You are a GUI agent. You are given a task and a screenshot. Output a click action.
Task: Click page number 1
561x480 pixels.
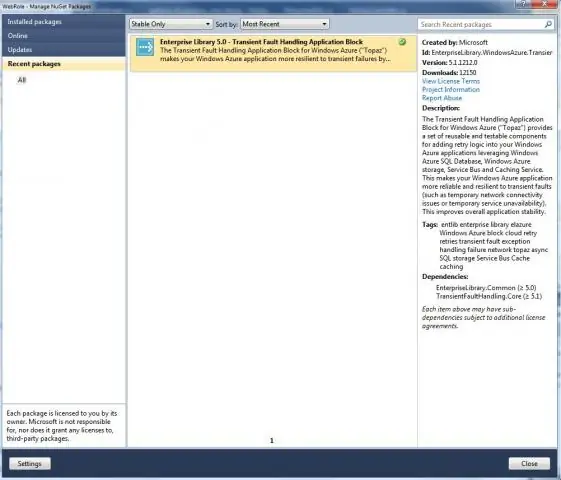click(272, 441)
